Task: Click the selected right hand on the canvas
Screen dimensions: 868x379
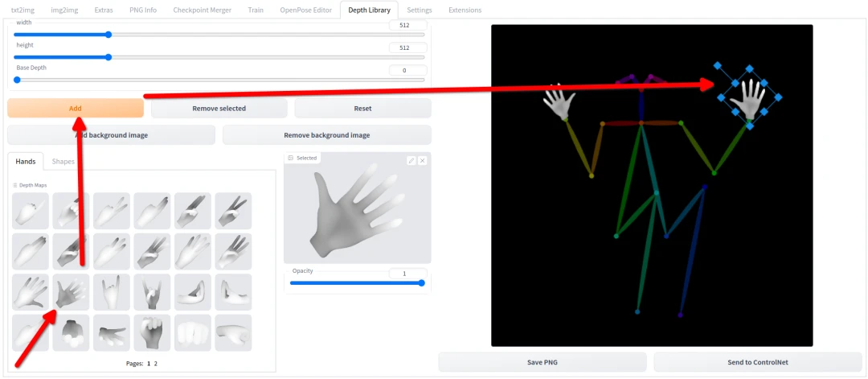Action: click(x=750, y=97)
